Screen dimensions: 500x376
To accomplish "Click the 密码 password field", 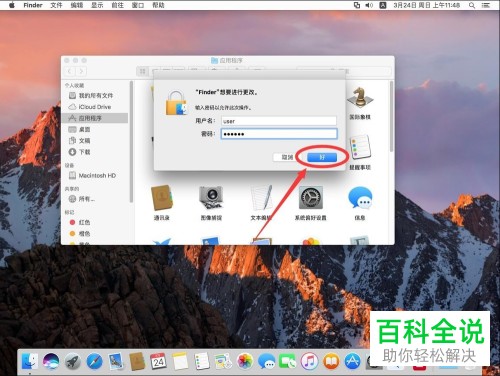I will tap(279, 134).
